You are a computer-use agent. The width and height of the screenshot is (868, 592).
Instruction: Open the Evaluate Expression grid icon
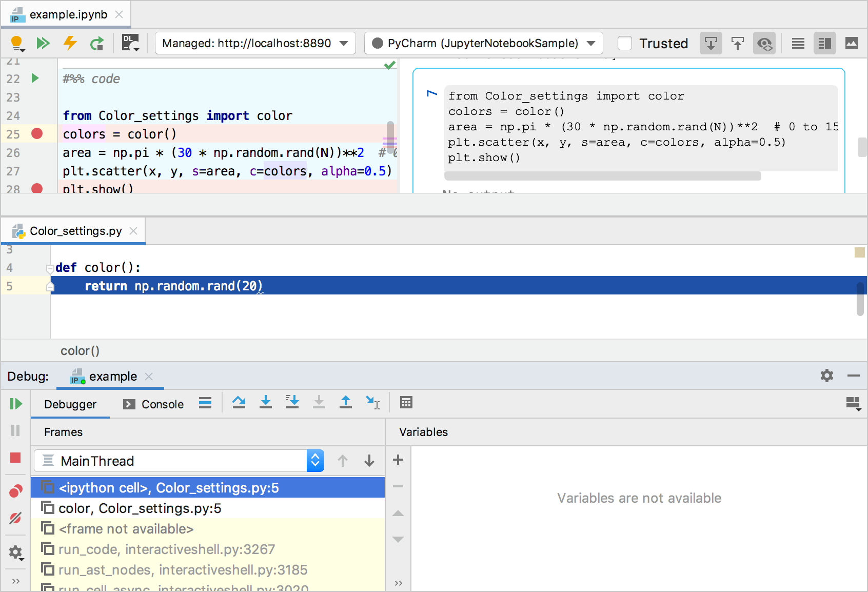coord(406,403)
